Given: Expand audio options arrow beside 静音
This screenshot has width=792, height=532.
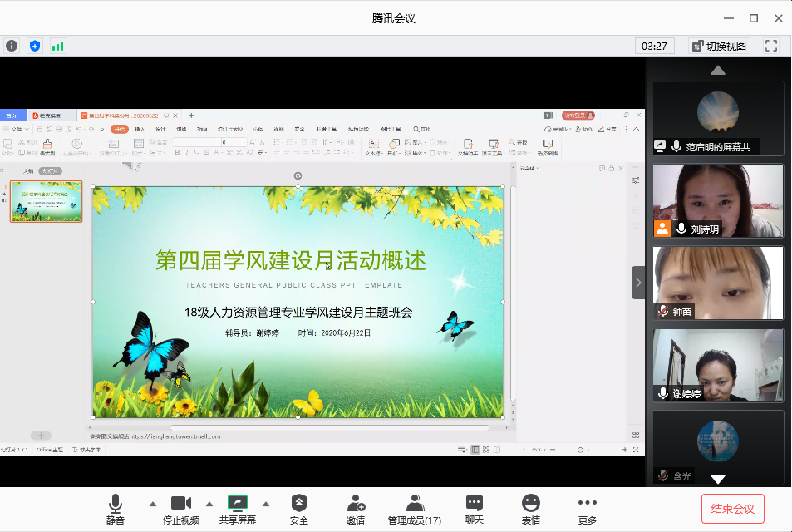Looking at the screenshot, I should (152, 504).
